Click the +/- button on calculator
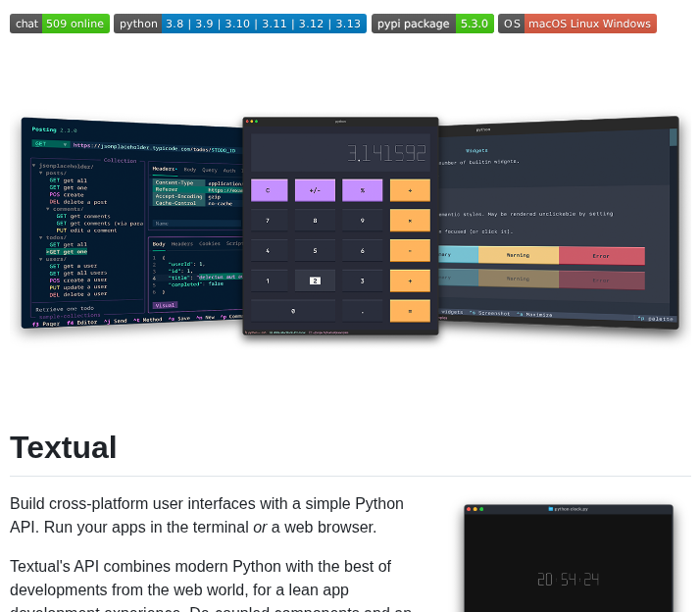 point(315,190)
